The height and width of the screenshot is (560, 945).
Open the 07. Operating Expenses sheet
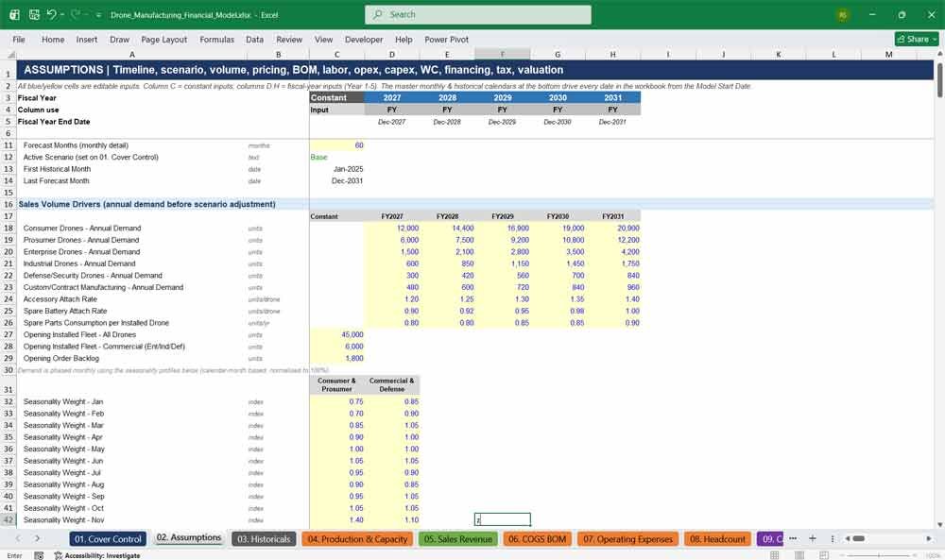627,539
